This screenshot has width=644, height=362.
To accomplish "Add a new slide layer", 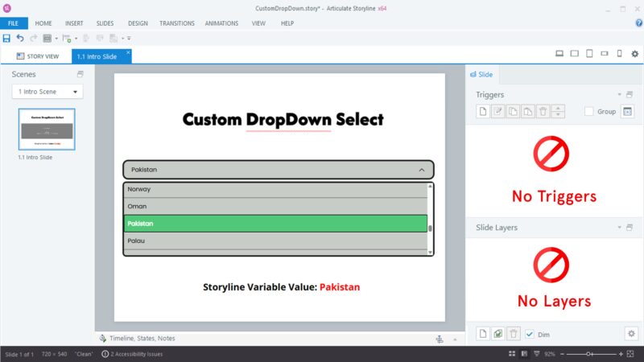I will coord(483,334).
